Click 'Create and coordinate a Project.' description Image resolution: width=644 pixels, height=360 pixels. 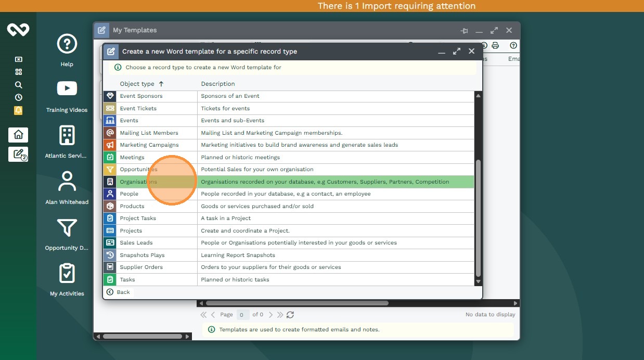click(x=246, y=230)
